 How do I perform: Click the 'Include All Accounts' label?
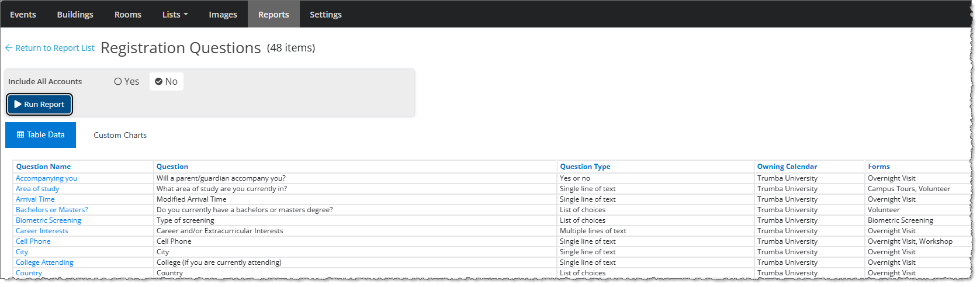(x=45, y=81)
